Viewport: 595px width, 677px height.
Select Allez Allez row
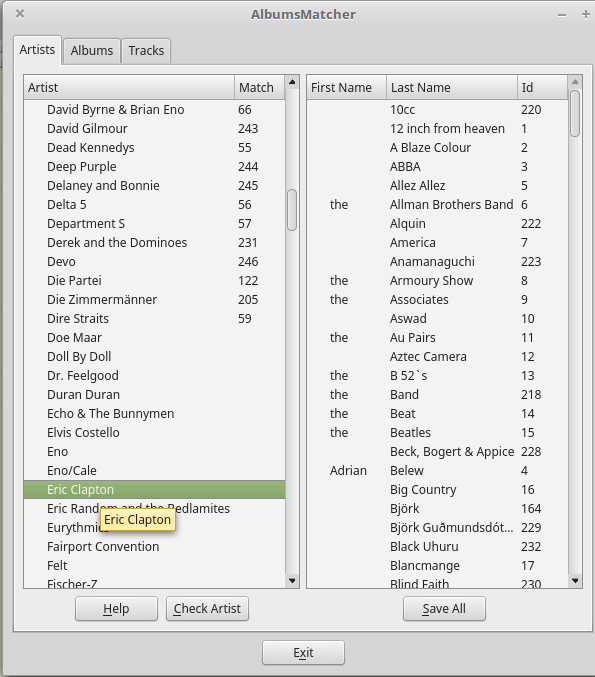tap(437, 186)
